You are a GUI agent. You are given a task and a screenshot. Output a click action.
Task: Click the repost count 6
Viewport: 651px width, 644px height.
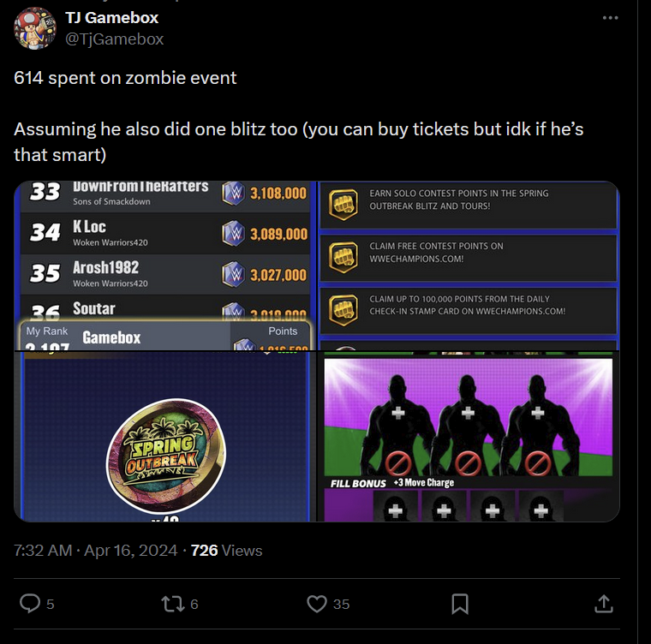click(x=194, y=604)
